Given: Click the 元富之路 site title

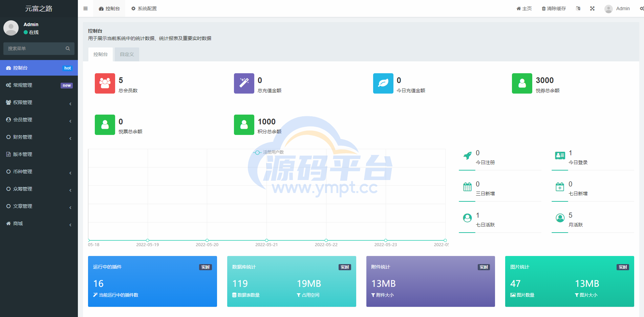Looking at the screenshot, I should [x=39, y=8].
